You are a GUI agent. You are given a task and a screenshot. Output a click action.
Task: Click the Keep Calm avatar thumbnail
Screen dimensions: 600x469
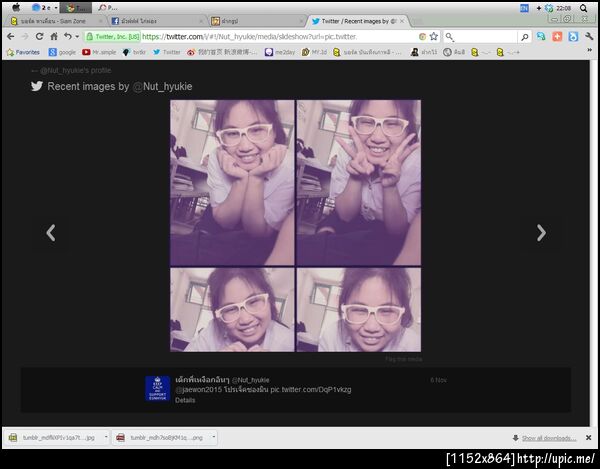tap(158, 388)
